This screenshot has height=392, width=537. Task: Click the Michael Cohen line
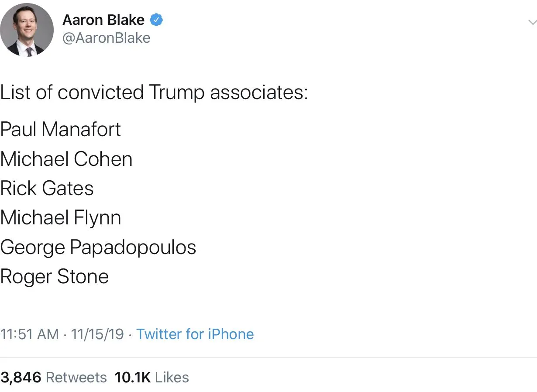66,159
